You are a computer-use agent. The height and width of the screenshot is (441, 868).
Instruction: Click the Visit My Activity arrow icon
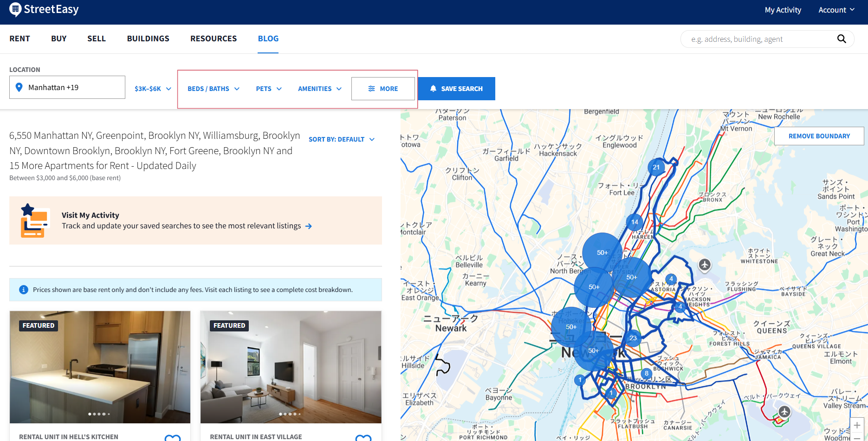pyautogui.click(x=309, y=226)
